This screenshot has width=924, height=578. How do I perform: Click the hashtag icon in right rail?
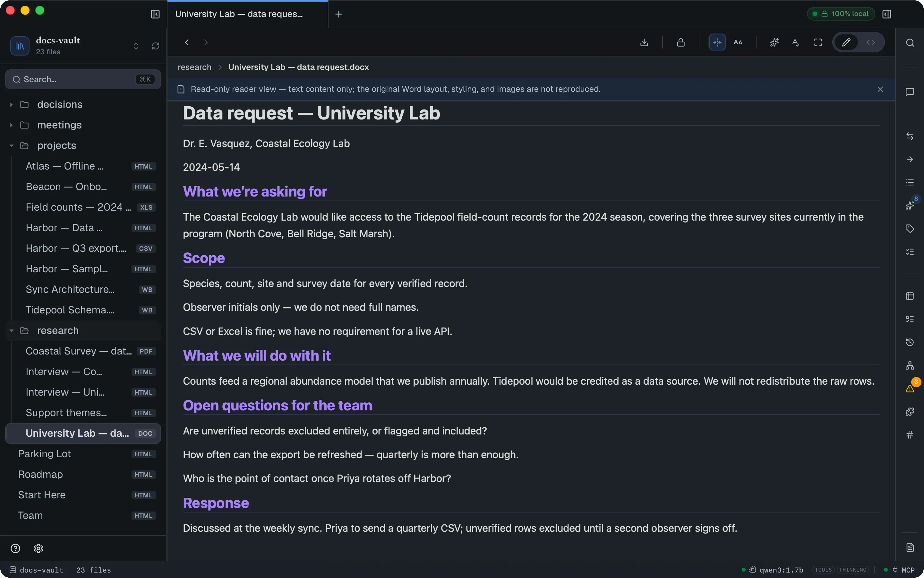(910, 435)
